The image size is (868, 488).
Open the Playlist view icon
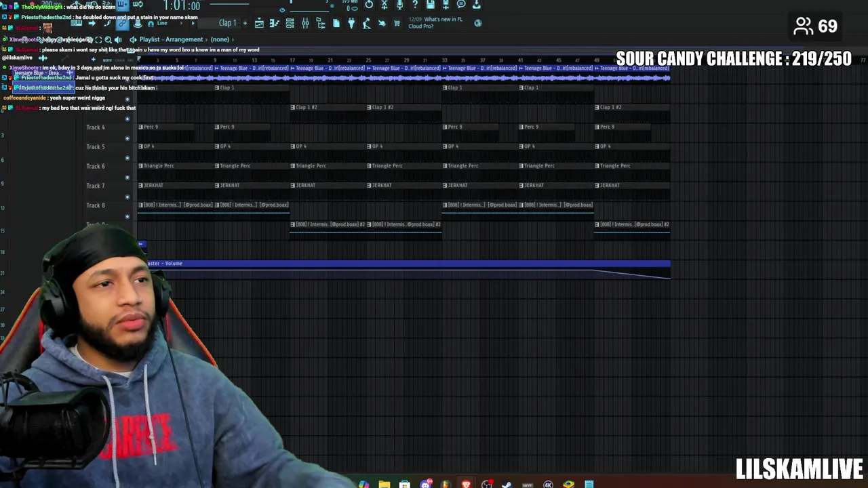pyautogui.click(x=259, y=23)
